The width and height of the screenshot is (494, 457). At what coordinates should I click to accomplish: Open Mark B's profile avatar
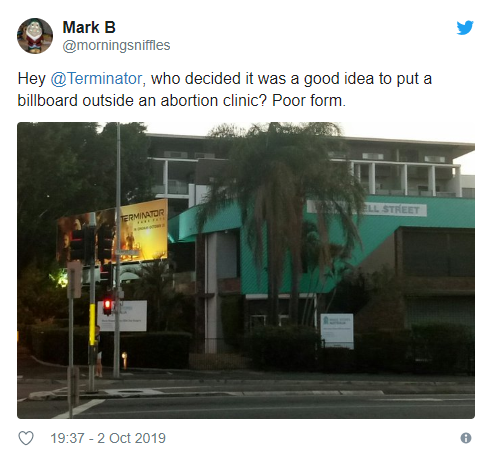(x=35, y=36)
